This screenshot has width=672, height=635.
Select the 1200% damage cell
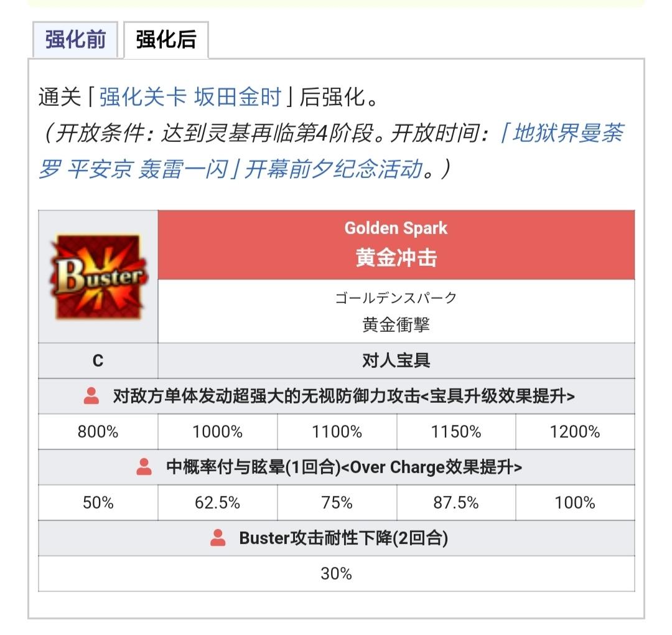[575, 431]
